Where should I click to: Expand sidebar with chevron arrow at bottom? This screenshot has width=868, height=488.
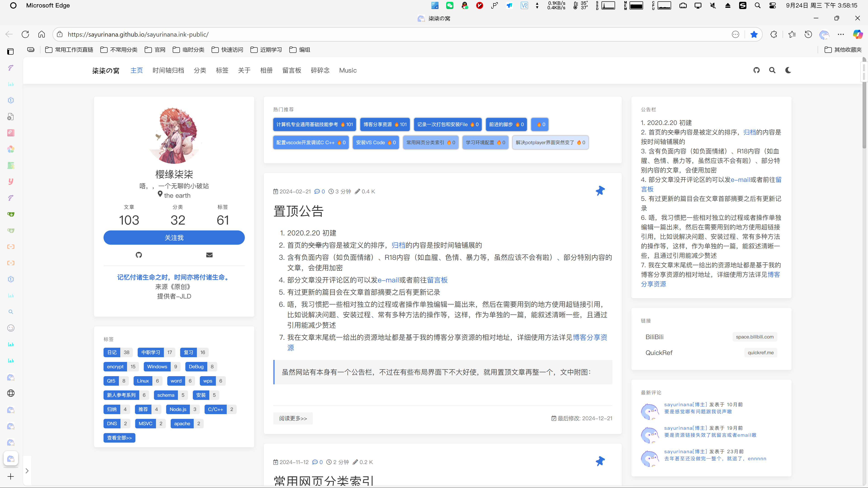click(27, 471)
